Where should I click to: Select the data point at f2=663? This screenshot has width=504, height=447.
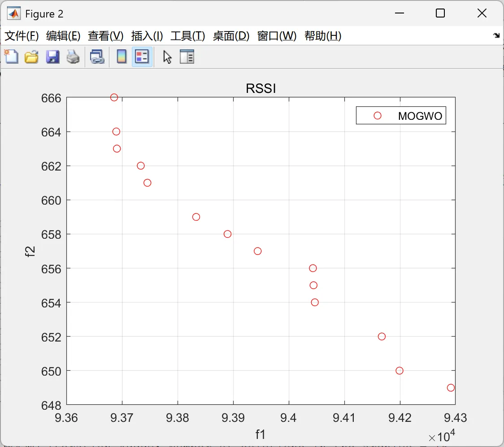pyautogui.click(x=117, y=149)
